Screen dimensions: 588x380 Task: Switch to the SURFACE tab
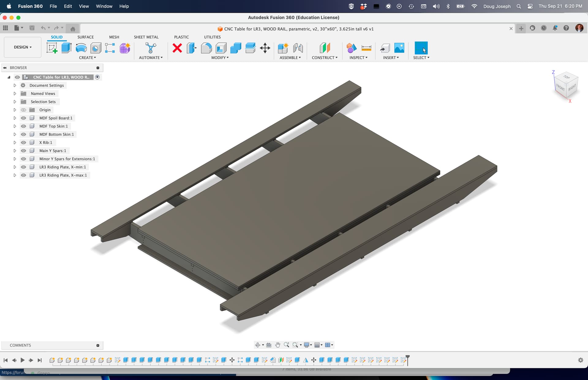(x=85, y=37)
